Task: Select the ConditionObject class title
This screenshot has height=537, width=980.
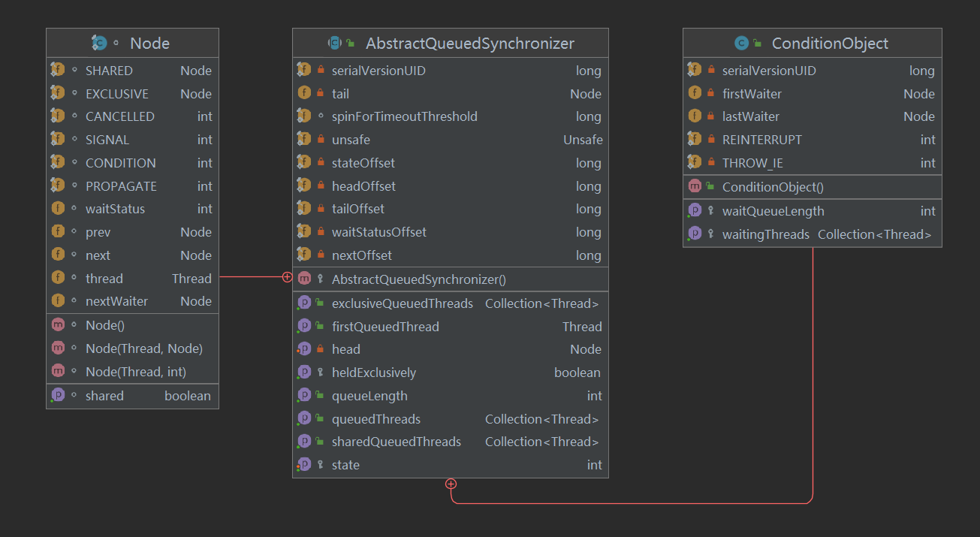Action: click(x=830, y=44)
